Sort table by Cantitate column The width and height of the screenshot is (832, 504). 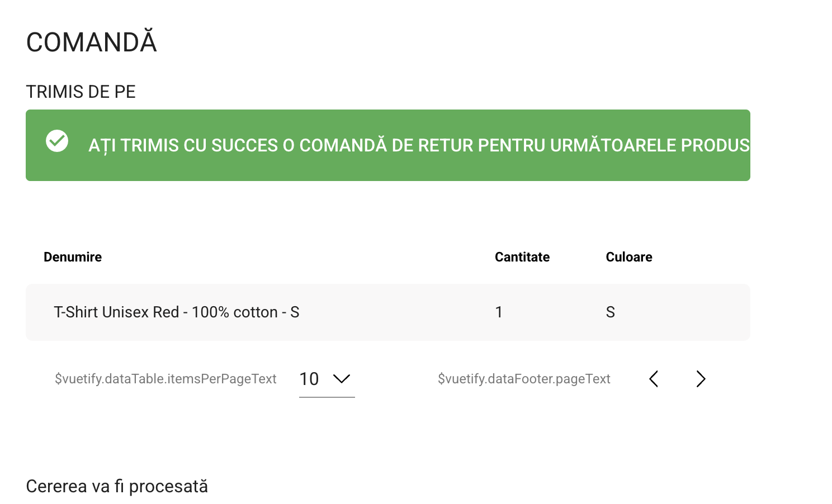pyautogui.click(x=522, y=257)
